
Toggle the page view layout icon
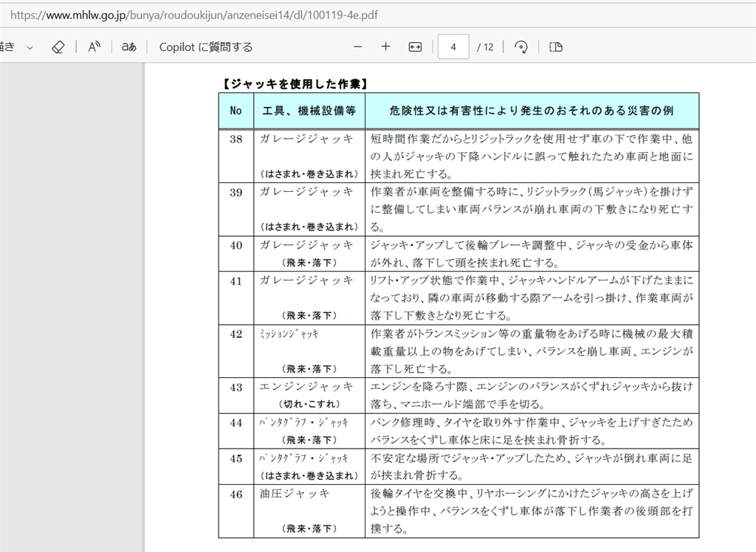coord(556,46)
